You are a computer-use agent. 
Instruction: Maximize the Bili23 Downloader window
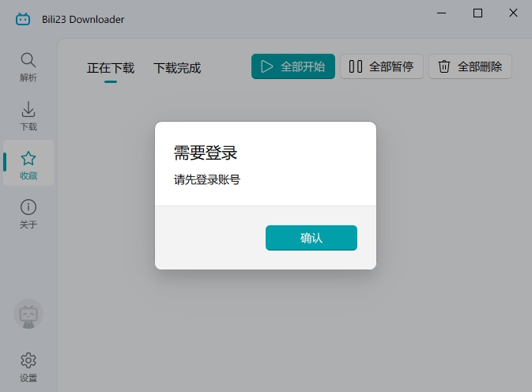(x=477, y=13)
